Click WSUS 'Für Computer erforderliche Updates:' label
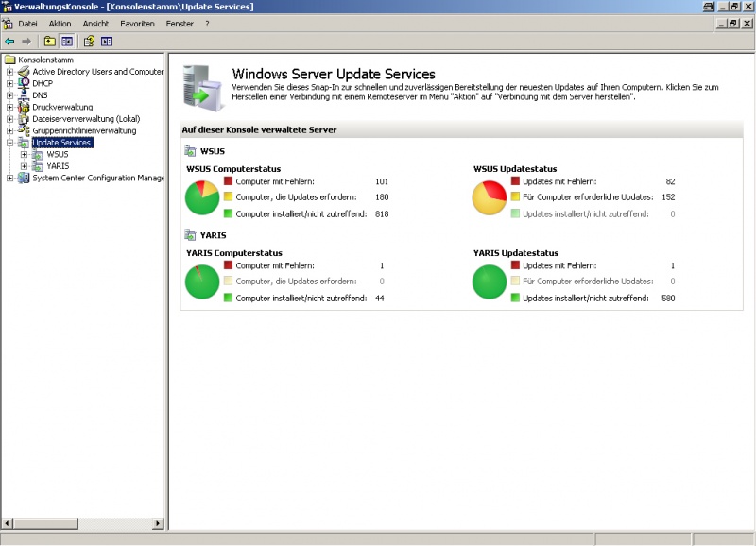 pyautogui.click(x=588, y=197)
